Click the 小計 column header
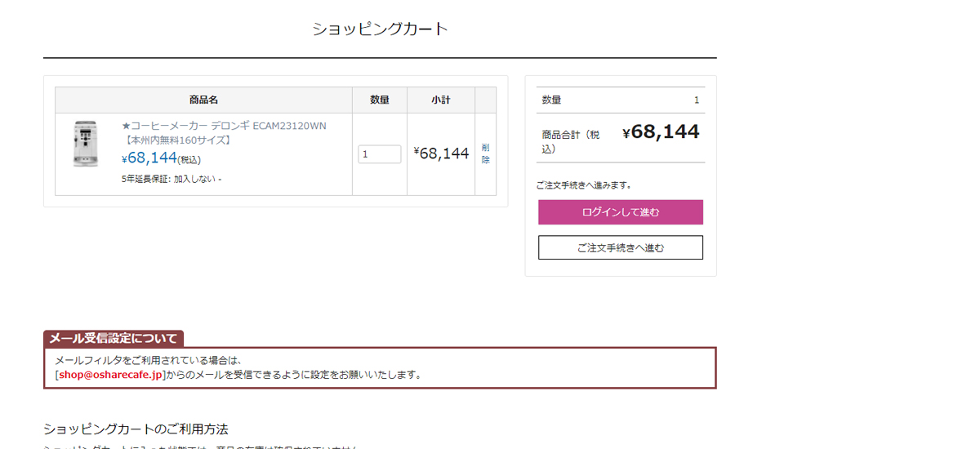The width and height of the screenshot is (980, 449). [x=440, y=100]
